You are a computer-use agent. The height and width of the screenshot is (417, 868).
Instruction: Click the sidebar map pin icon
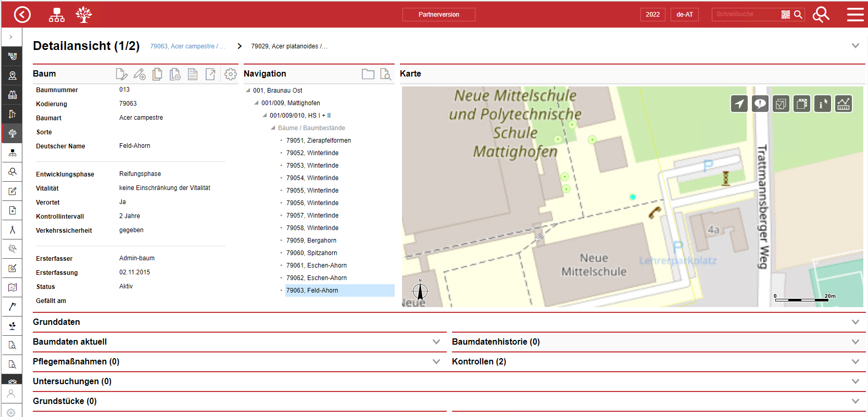pos(12,75)
